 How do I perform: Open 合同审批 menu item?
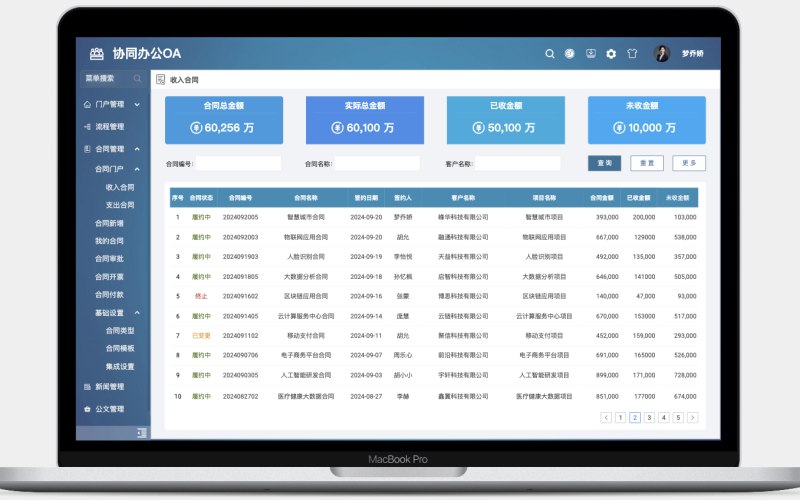tap(109, 259)
